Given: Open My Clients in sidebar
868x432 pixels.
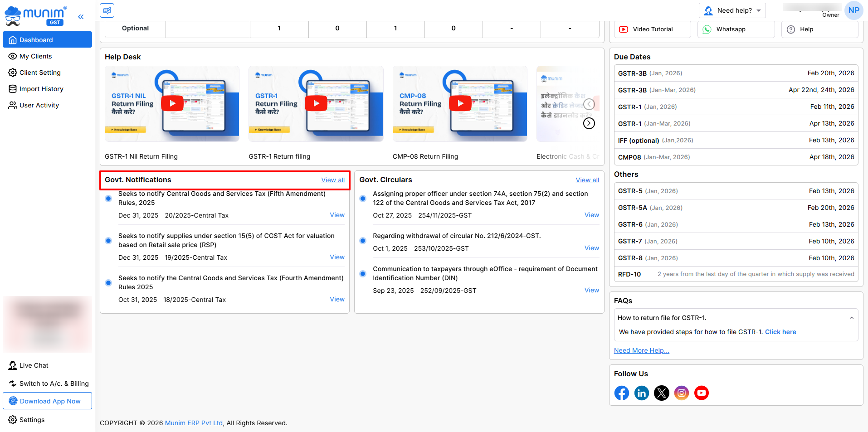Looking at the screenshot, I should coord(36,56).
